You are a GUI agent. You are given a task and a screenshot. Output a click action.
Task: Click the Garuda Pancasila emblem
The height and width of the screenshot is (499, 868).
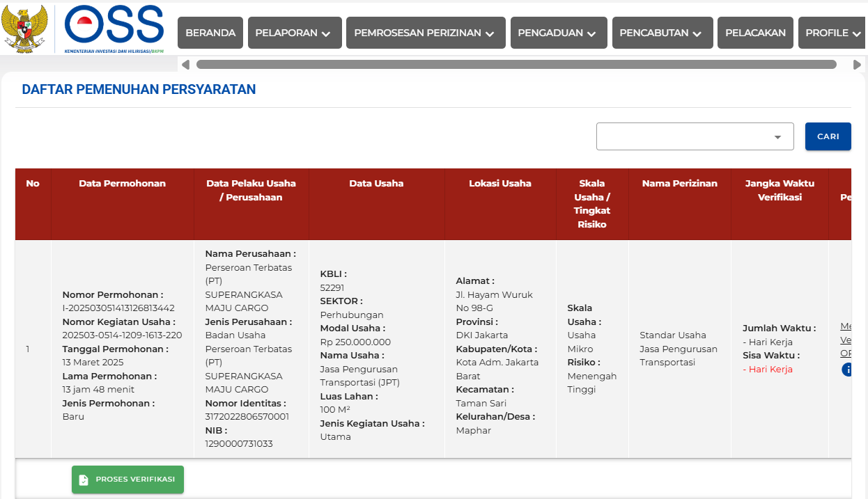24,29
